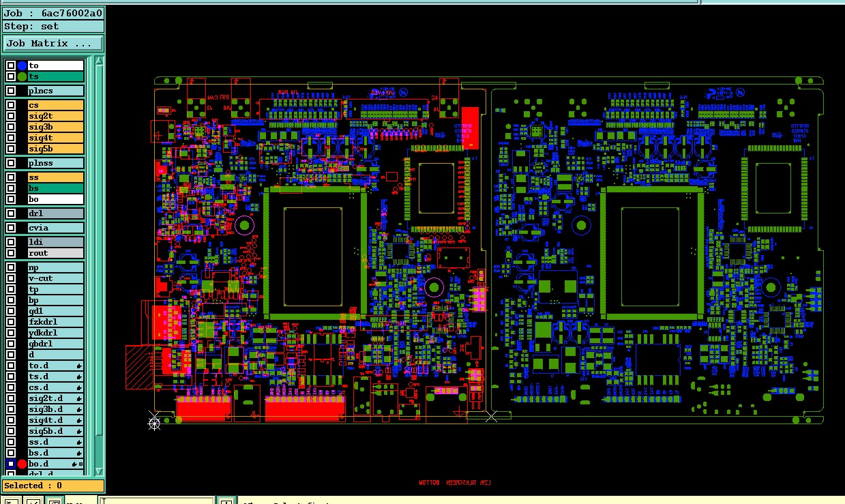Click the Selected : 0 status field

pos(53,486)
